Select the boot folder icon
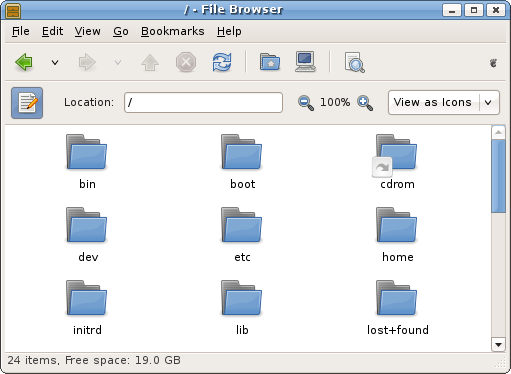Viewport: 511px width, 374px height. [x=242, y=152]
